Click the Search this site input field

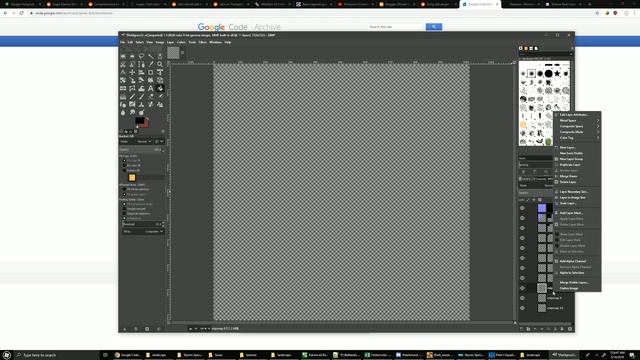pyautogui.click(x=396, y=27)
